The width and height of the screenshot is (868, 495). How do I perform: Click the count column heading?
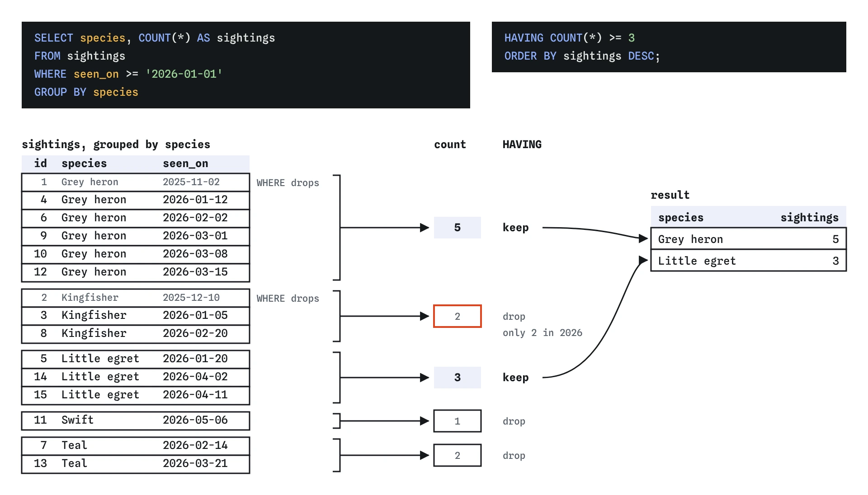(x=450, y=145)
